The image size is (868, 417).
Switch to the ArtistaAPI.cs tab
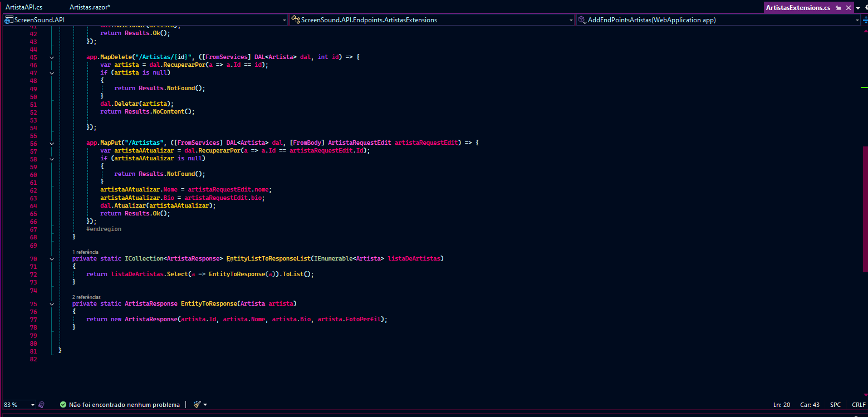tap(24, 7)
